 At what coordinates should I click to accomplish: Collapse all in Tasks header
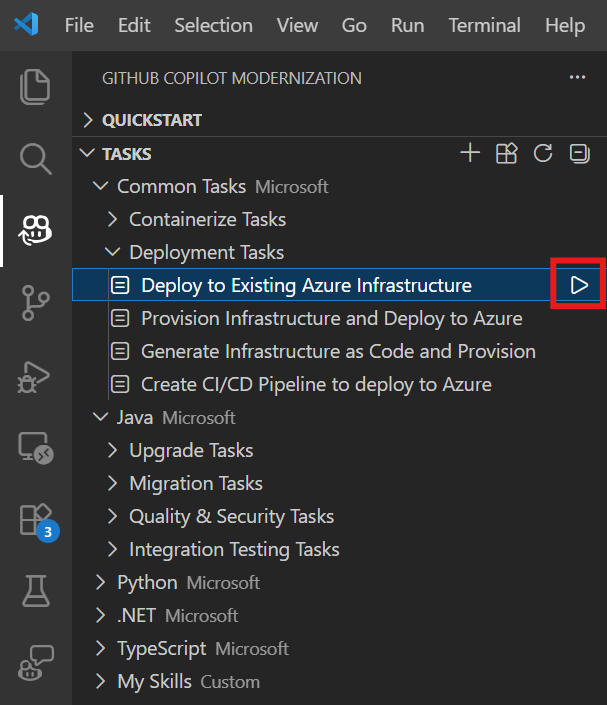click(580, 154)
